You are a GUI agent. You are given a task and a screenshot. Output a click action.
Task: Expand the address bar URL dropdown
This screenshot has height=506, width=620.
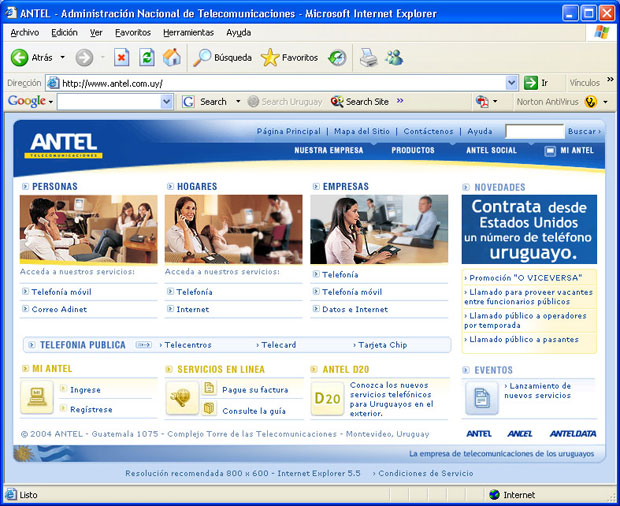pyautogui.click(x=512, y=83)
